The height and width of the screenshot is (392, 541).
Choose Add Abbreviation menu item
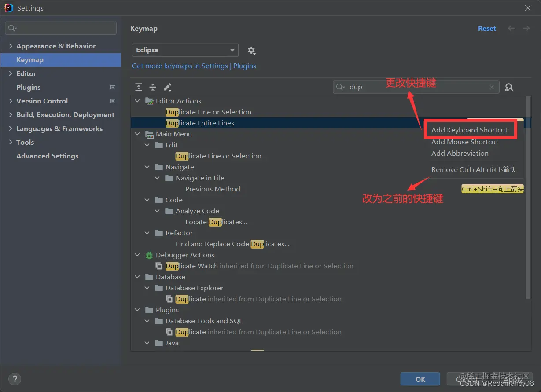[x=460, y=153]
